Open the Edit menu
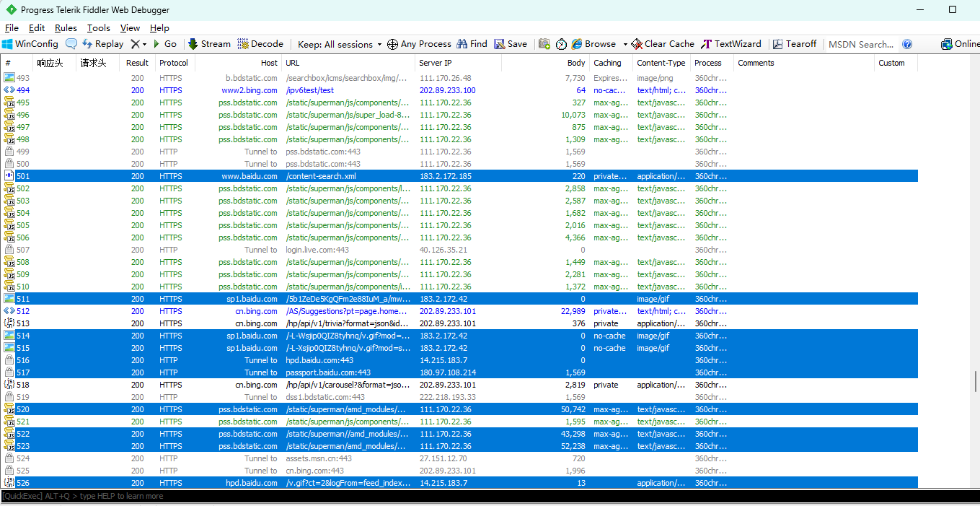Screen dimensions: 980x506 tap(37, 28)
